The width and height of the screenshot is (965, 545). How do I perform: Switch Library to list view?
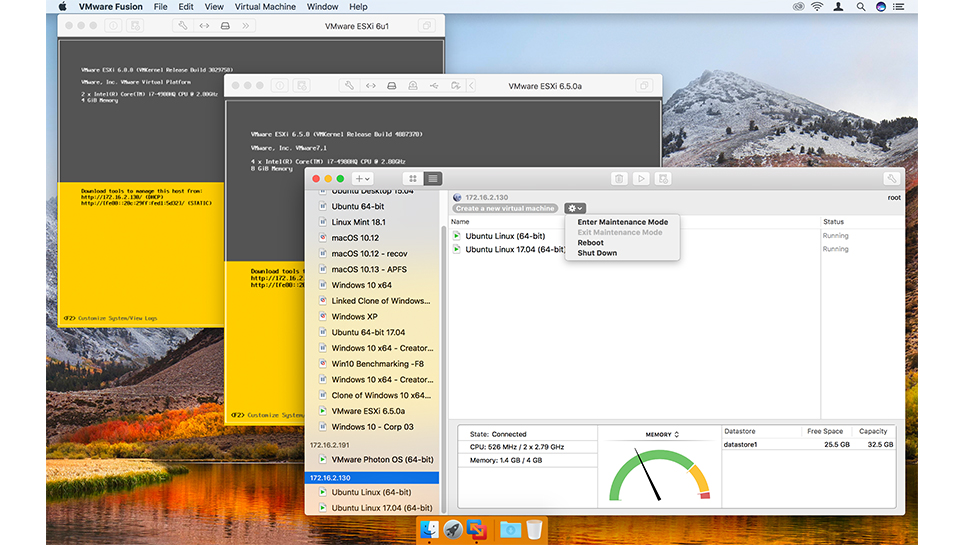tap(432, 178)
